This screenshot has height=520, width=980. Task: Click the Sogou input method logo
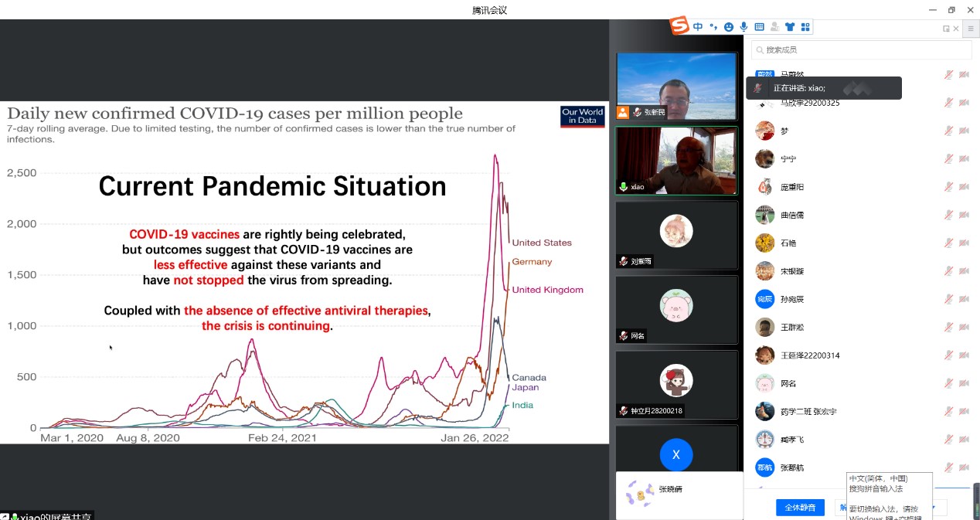pos(679,26)
